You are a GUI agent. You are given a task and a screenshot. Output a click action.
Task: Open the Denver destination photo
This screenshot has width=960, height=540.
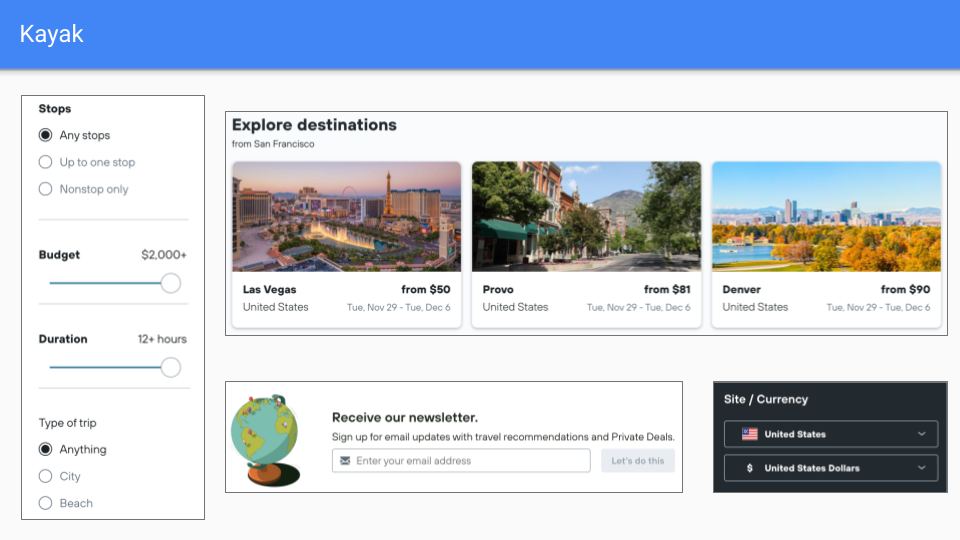click(826, 216)
